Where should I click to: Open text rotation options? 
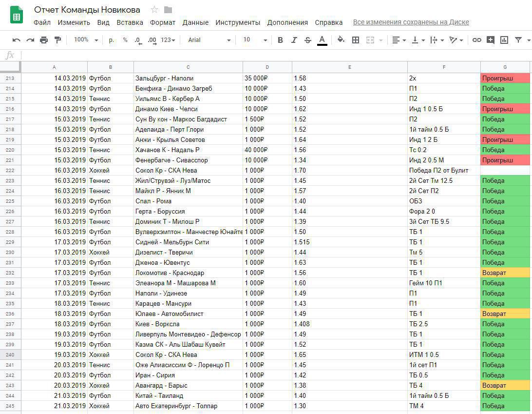coord(453,40)
